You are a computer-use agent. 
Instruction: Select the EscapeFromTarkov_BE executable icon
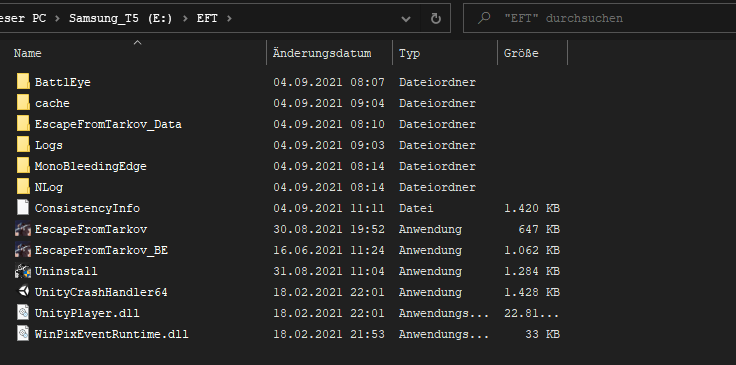23,250
